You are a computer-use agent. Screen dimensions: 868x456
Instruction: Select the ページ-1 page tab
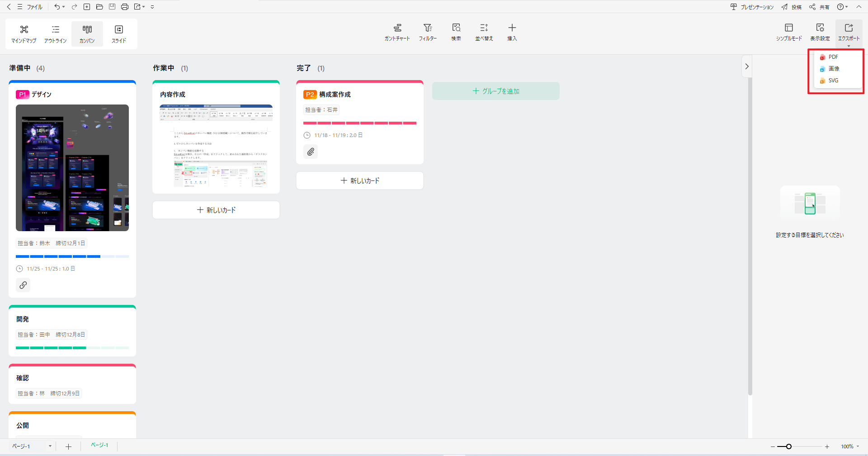[x=99, y=445]
